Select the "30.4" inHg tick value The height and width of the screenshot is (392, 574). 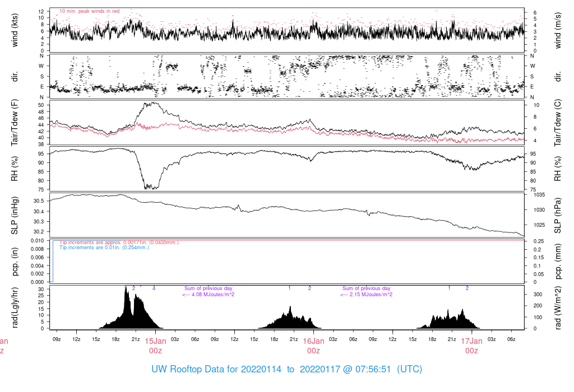tap(39, 211)
